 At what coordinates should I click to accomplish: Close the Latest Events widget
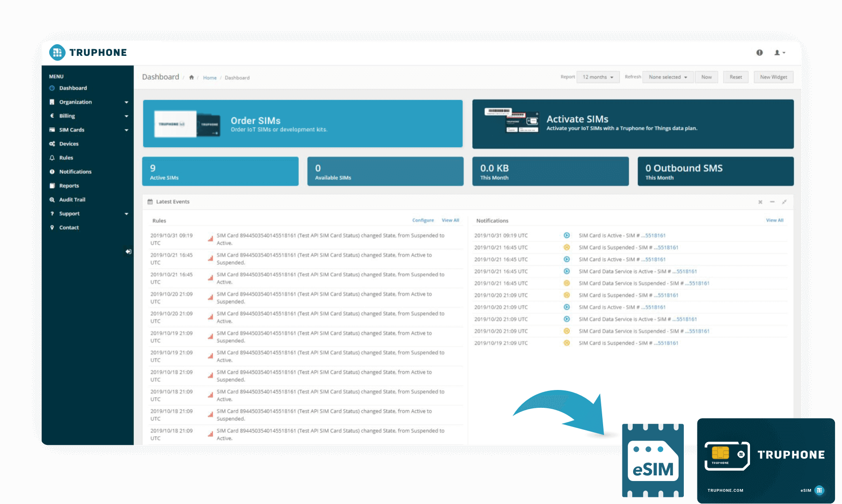tap(760, 202)
